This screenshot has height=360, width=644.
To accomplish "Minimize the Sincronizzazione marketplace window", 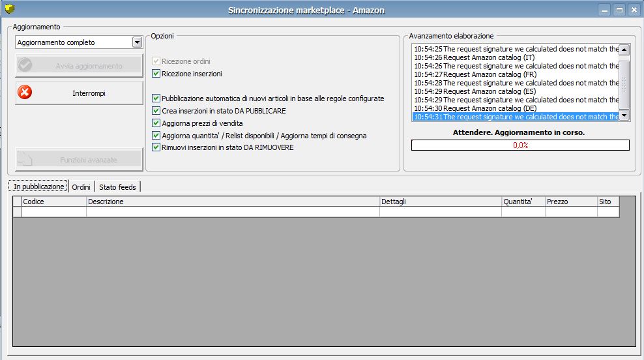I will 604,10.
